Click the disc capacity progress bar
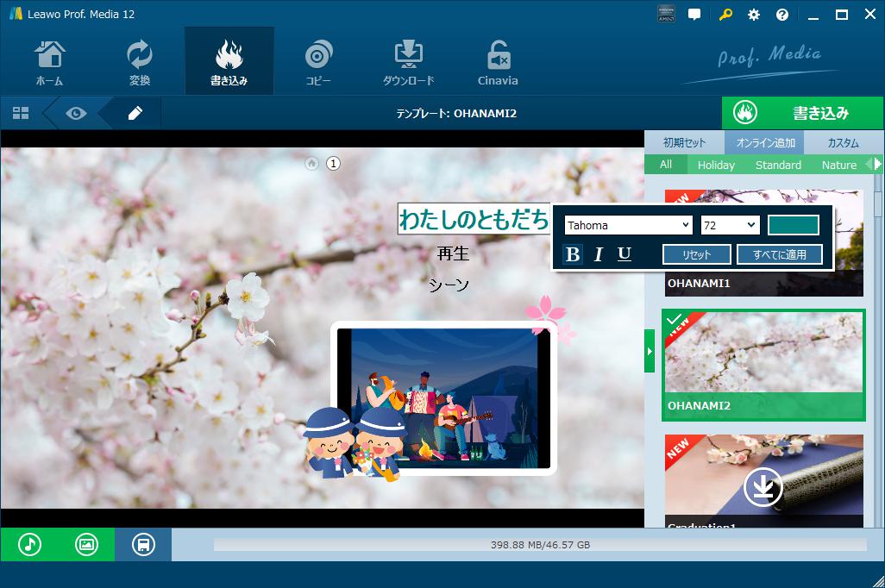Viewport: 885px width, 588px height. point(540,545)
